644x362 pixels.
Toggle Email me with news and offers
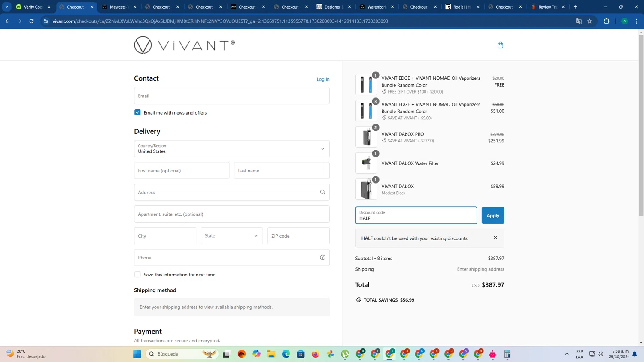[137, 112]
